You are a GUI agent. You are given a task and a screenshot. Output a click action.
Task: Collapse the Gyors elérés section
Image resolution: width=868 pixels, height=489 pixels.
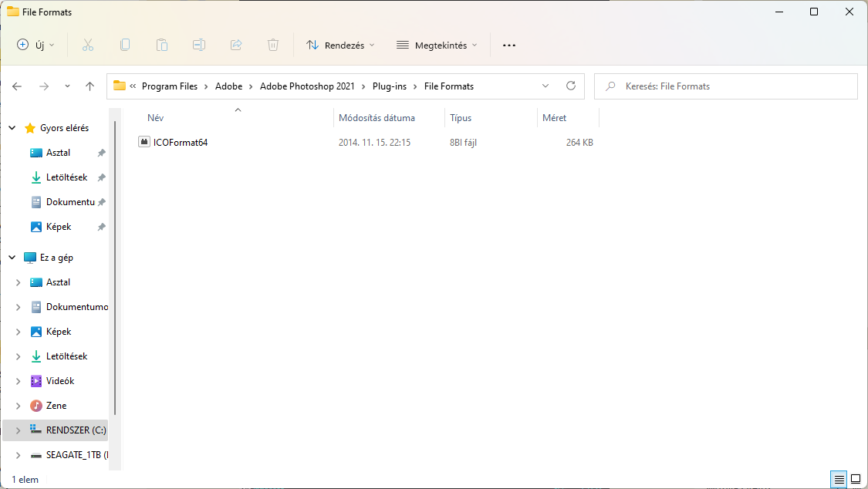click(x=12, y=128)
